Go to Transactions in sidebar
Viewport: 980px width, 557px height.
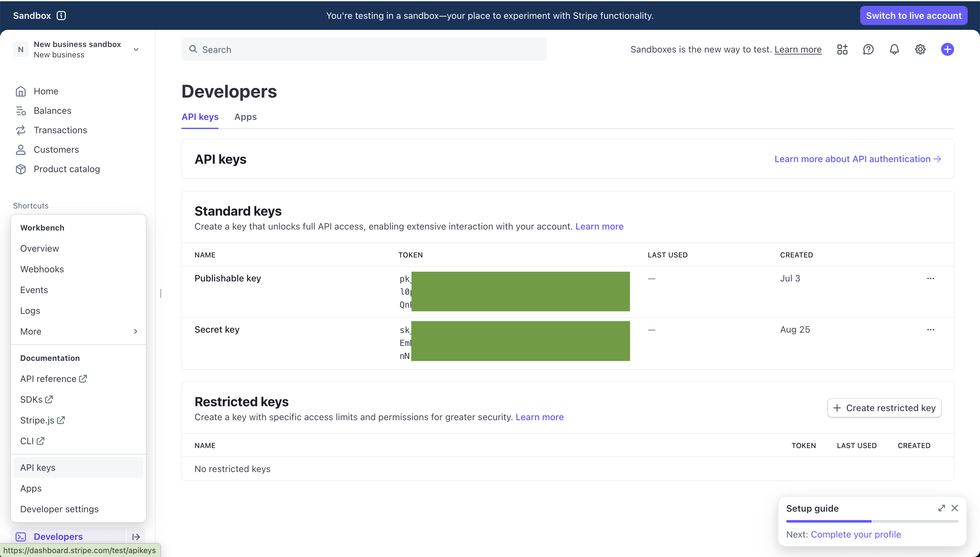60,130
